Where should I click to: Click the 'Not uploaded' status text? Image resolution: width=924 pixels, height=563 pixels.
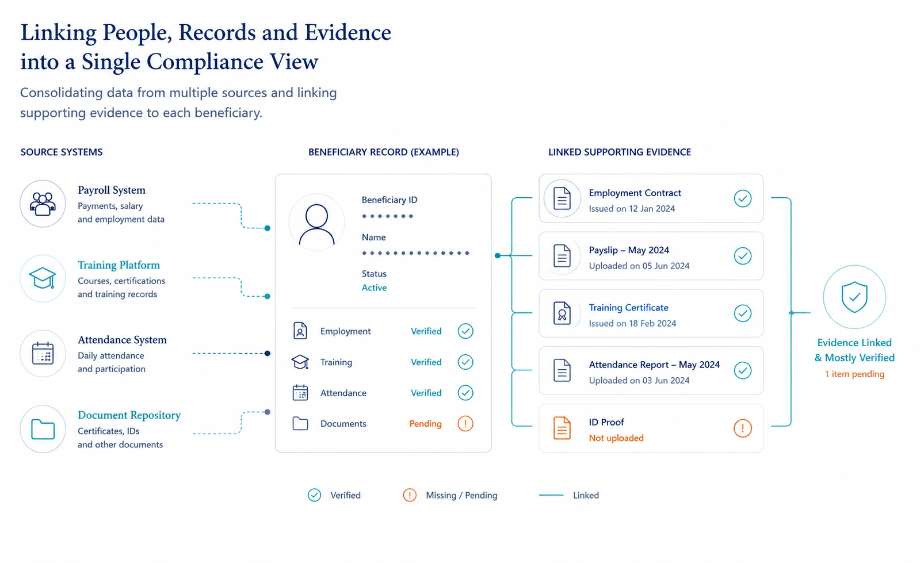616,438
